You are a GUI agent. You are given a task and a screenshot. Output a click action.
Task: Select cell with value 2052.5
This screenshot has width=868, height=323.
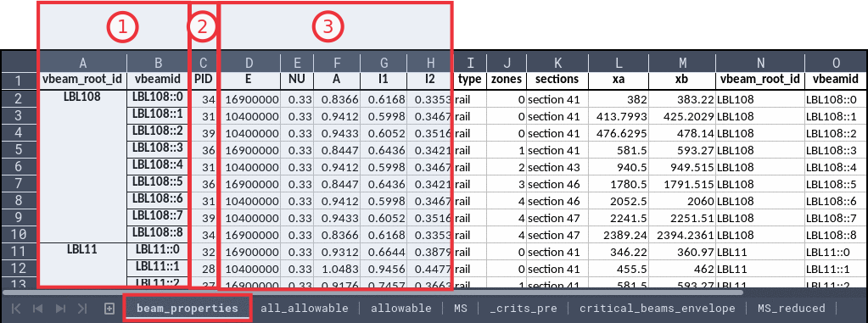(619, 201)
